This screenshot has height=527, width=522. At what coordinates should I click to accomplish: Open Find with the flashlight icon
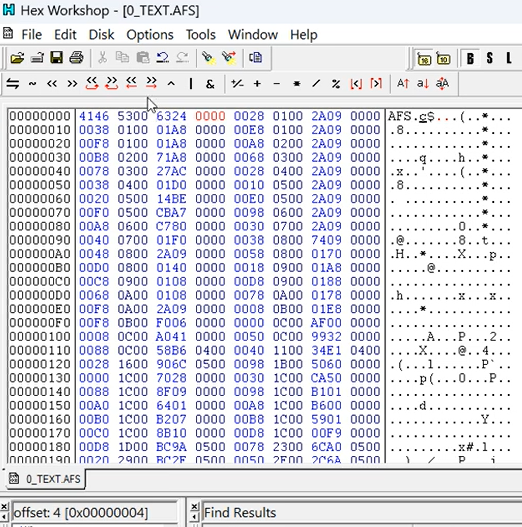[x=208, y=58]
